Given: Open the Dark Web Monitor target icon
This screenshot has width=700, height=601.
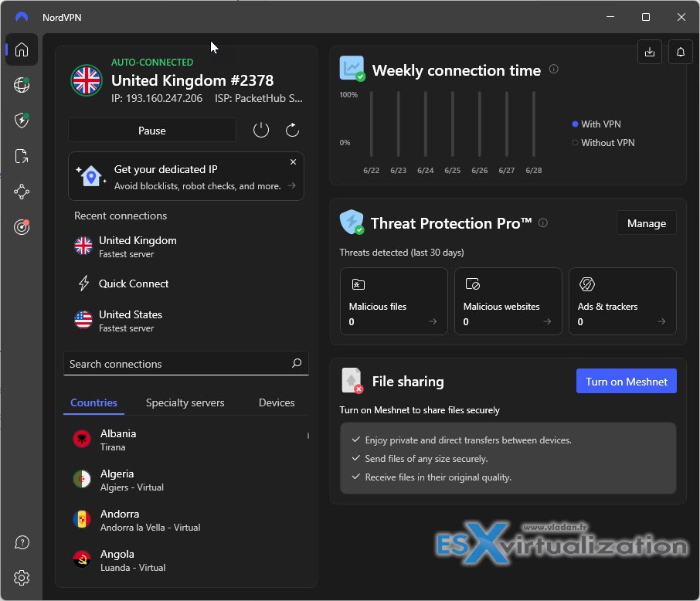Looking at the screenshot, I should click(x=22, y=227).
